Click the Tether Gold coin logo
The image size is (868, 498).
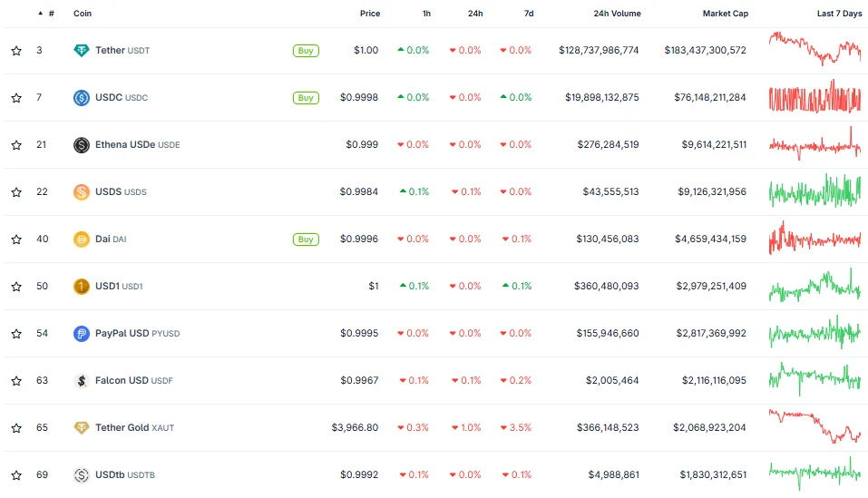(x=82, y=428)
